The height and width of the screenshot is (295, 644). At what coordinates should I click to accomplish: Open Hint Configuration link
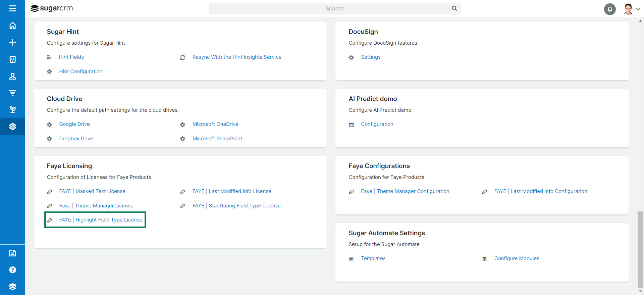(x=81, y=71)
